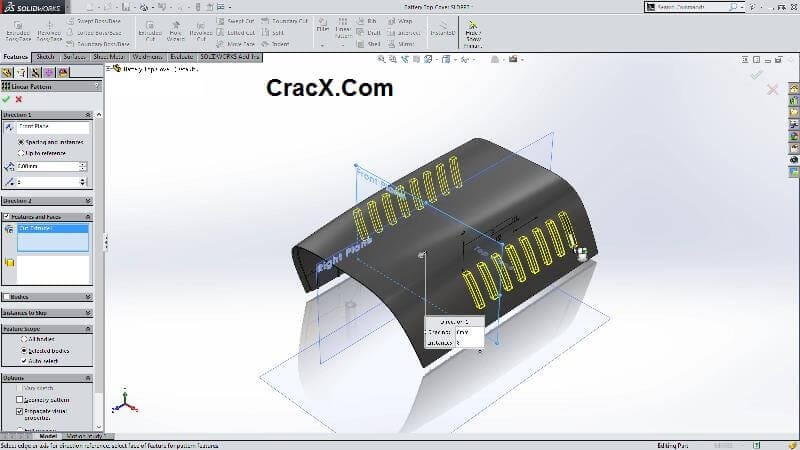Open the Hole Wizard tool
The width and height of the screenshot is (800, 450).
coord(176,32)
